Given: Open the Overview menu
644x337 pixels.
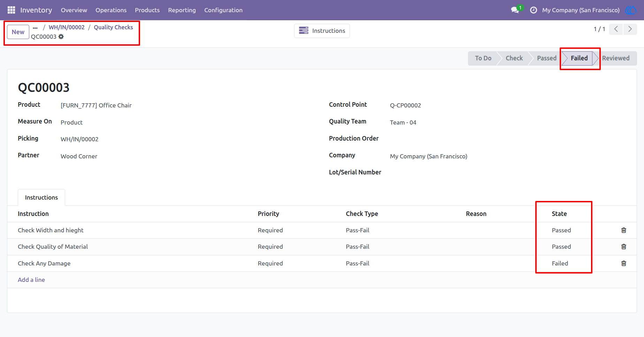Looking at the screenshot, I should point(74,10).
